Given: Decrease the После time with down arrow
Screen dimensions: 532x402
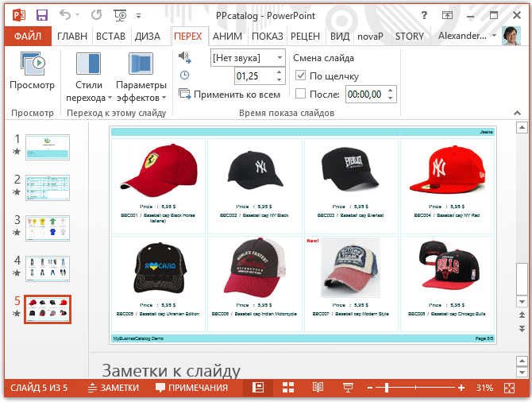Looking at the screenshot, I should 390,99.
